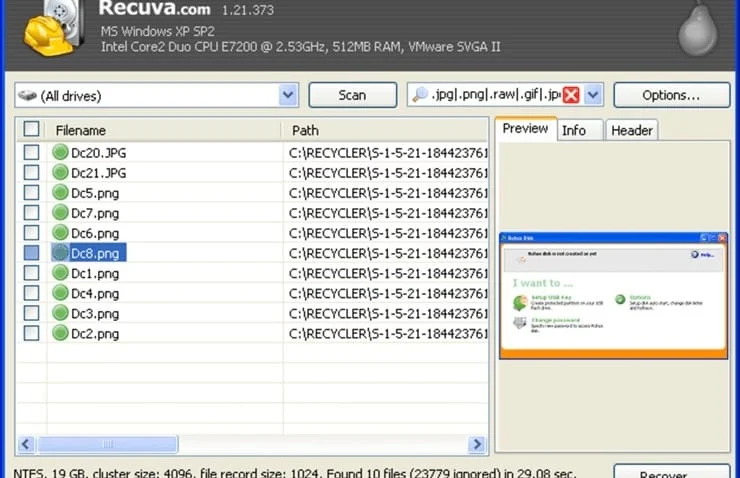740x478 pixels.
Task: Select the Dc4.png filename
Action: 95,294
